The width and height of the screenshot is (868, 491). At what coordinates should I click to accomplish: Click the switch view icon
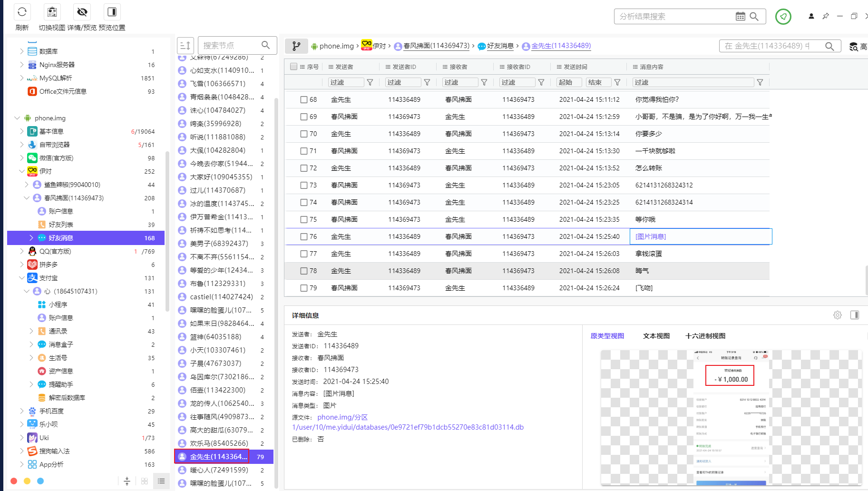[52, 12]
